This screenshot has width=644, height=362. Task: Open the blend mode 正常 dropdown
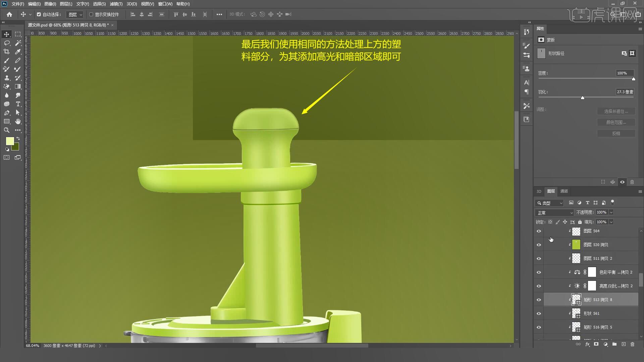coord(554,213)
